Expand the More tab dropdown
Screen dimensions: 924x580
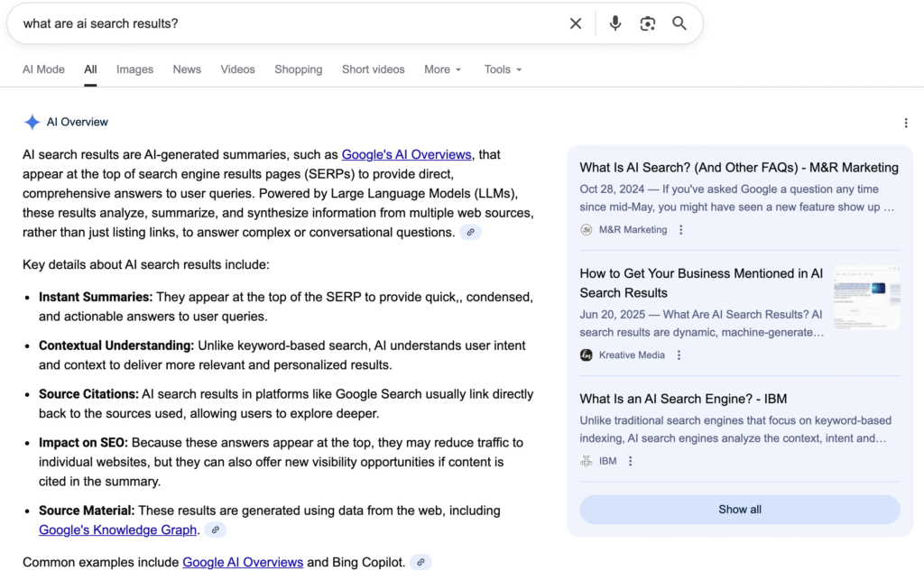point(442,69)
